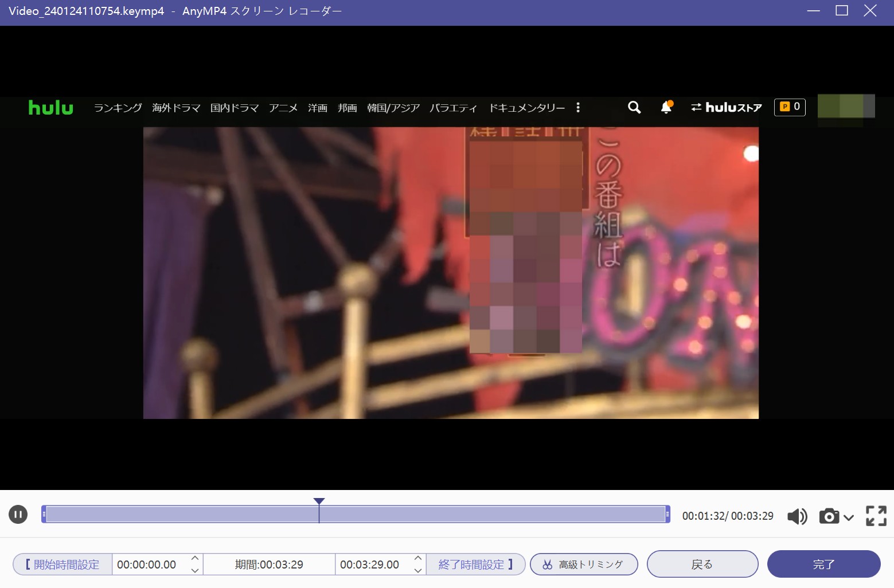Click the 完了 button
The width and height of the screenshot is (894, 588).
823,565
